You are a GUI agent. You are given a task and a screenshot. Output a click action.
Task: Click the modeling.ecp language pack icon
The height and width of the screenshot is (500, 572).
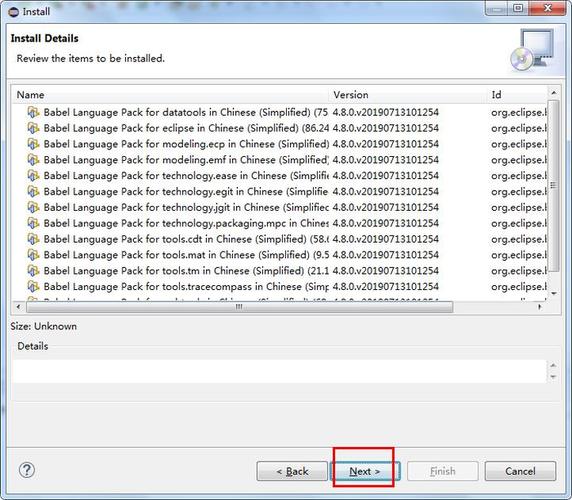[x=33, y=144]
